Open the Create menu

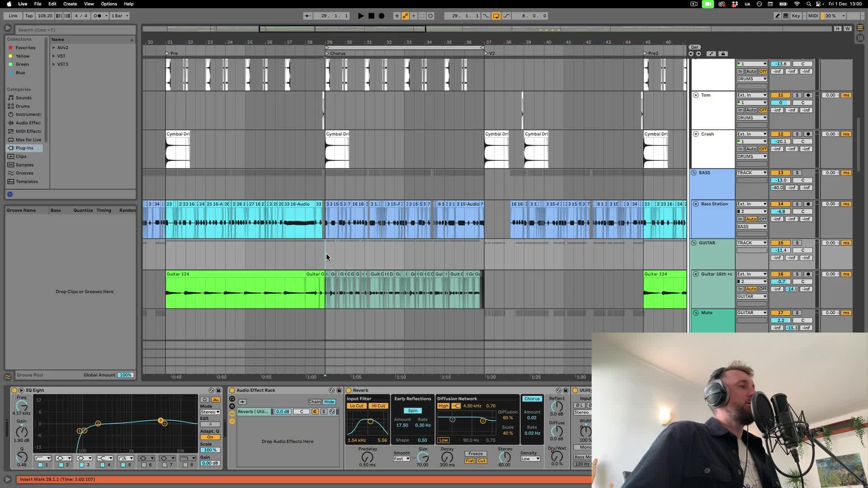click(x=70, y=4)
